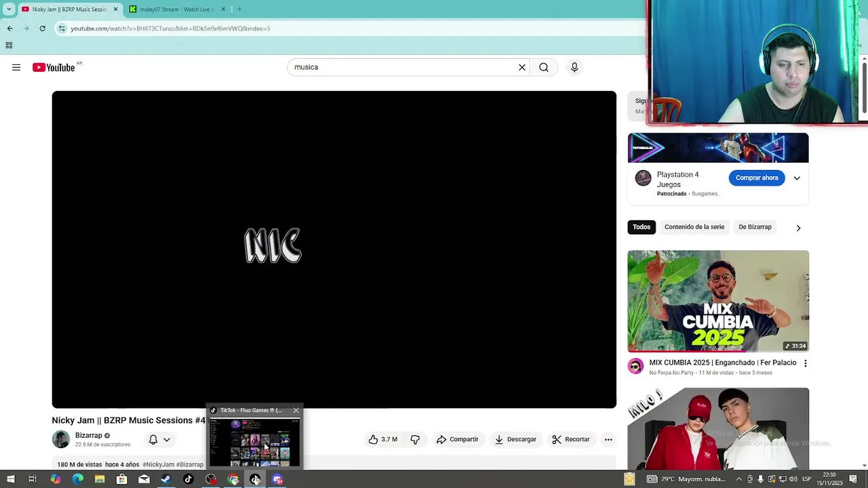The image size is (868, 488).
Task: Click the video player area
Action: 334,249
